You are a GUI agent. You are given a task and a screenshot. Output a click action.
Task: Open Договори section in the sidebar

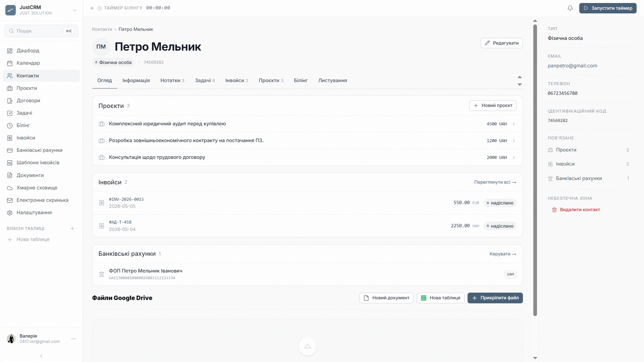pyautogui.click(x=41, y=101)
